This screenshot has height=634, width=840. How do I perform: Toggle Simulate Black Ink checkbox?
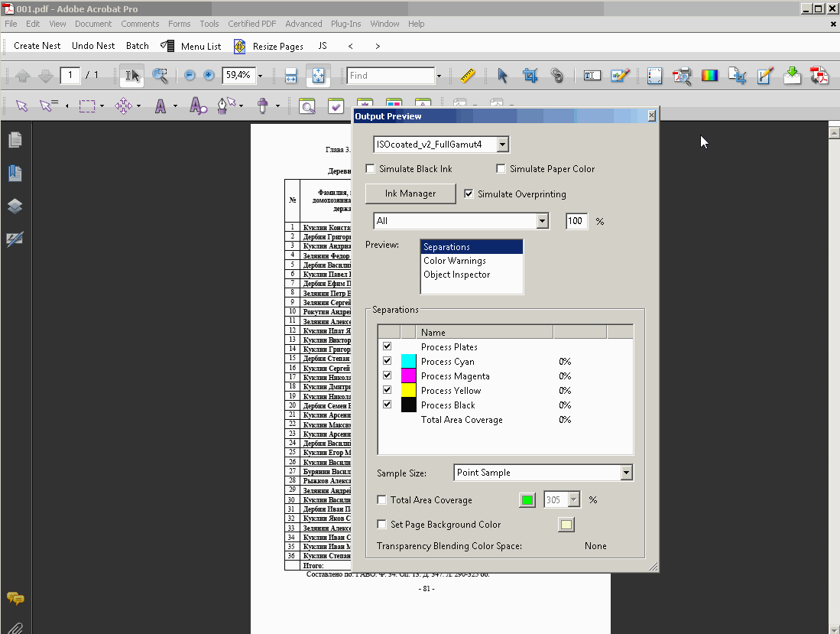370,169
